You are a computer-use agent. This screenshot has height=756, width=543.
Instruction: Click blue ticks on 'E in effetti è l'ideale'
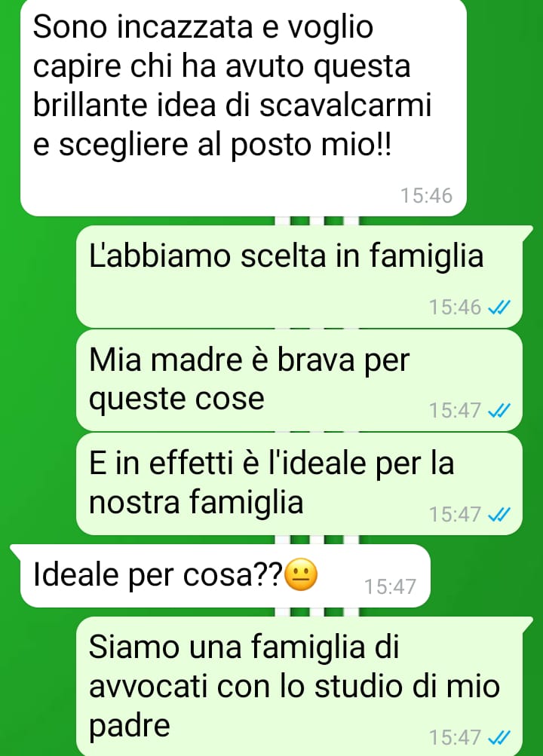(499, 515)
